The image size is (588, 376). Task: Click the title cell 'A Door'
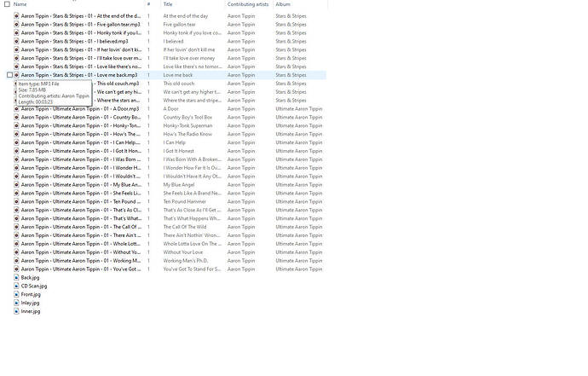(170, 109)
